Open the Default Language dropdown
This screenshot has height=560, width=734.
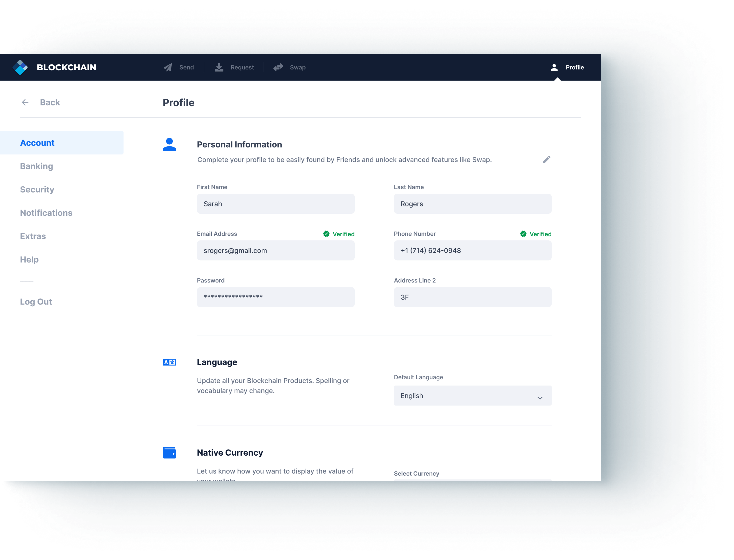tap(472, 396)
